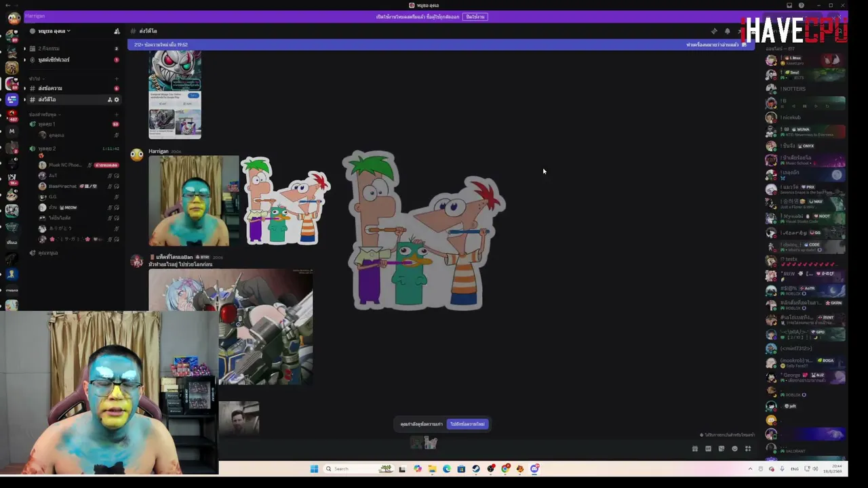Pause the music on member ! B's card
868x488 pixels.
[x=805, y=106]
